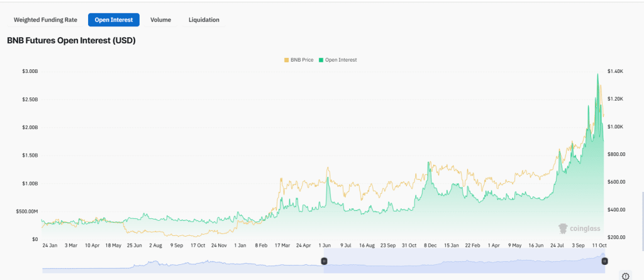Screen dimensions: 644x280
Task: Click the 11 Oct date label
Action: (599, 245)
